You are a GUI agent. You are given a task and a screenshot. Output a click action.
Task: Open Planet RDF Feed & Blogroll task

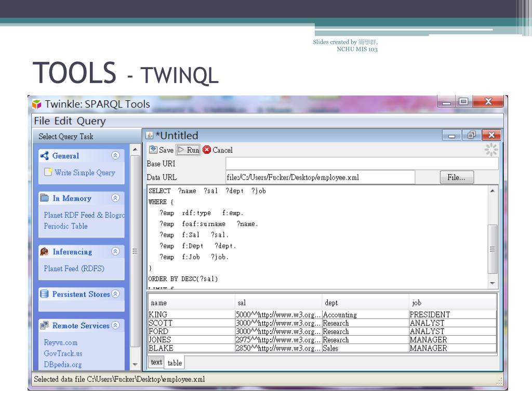(x=84, y=215)
